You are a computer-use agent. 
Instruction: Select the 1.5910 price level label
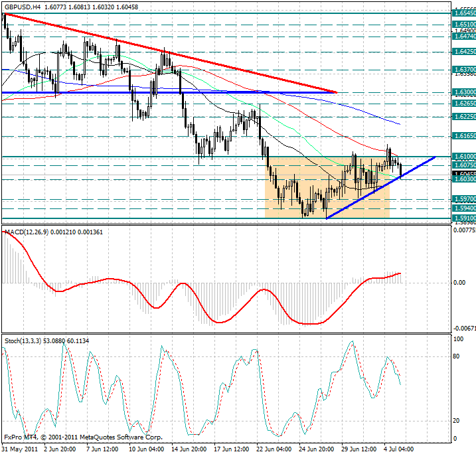click(x=463, y=217)
